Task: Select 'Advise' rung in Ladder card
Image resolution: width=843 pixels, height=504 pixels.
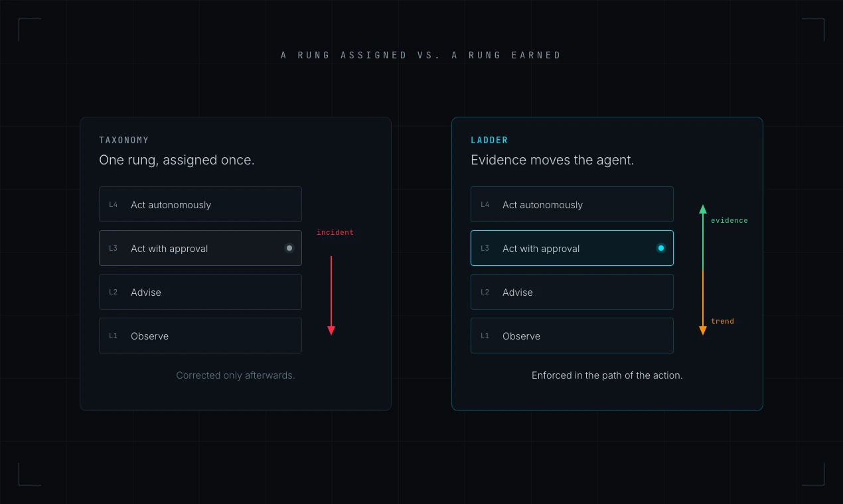Action: point(572,292)
